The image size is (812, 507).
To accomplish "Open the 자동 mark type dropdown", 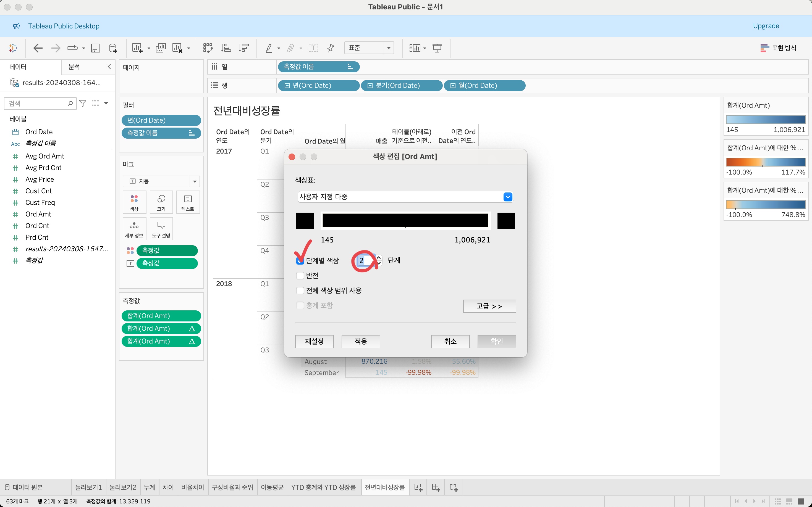I will coord(195,181).
